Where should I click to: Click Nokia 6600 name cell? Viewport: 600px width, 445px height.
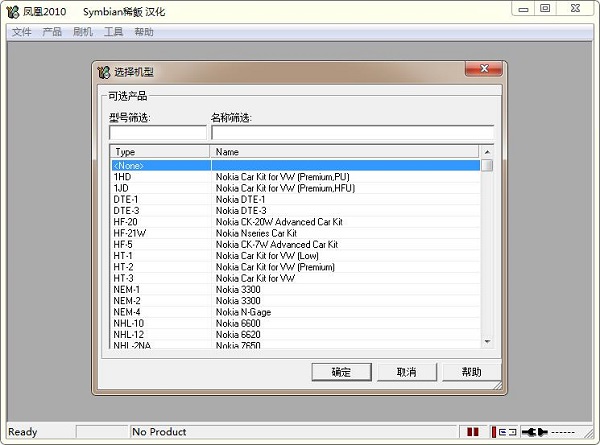[238, 323]
